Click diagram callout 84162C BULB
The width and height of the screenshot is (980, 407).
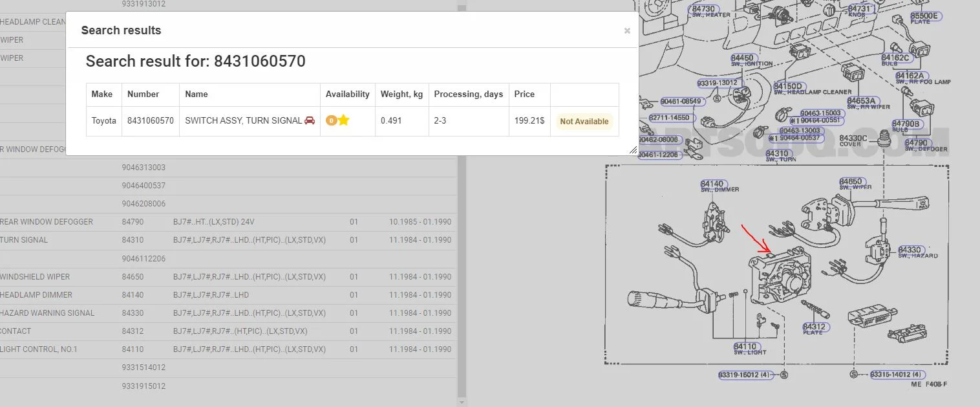896,58
